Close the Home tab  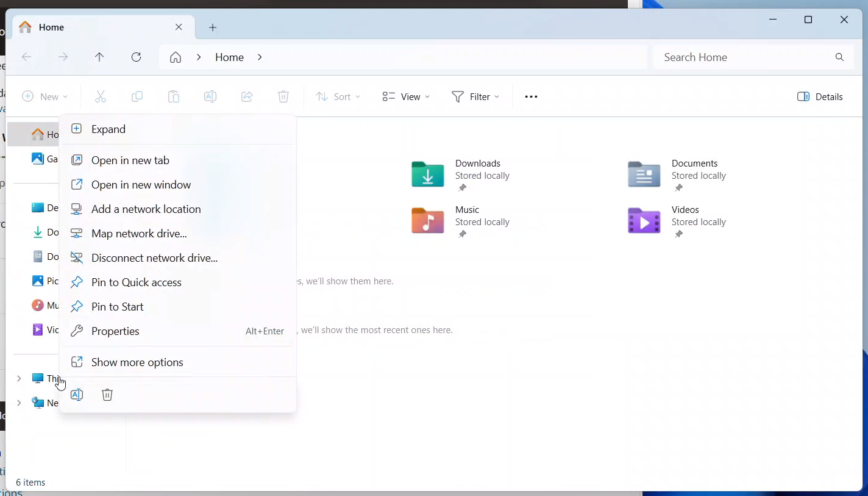(x=179, y=27)
